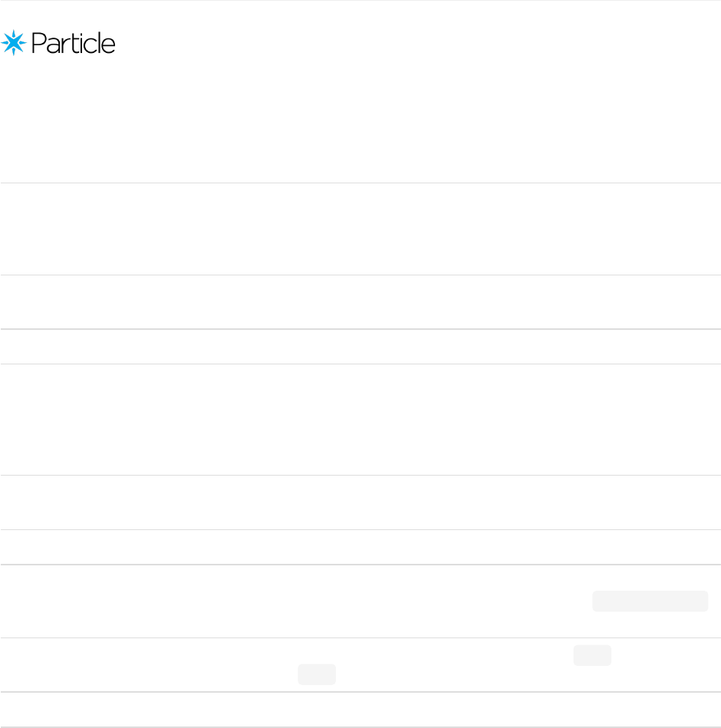The width and height of the screenshot is (721, 728).
Task: Click the first horizontal divider line
Action: click(x=360, y=183)
